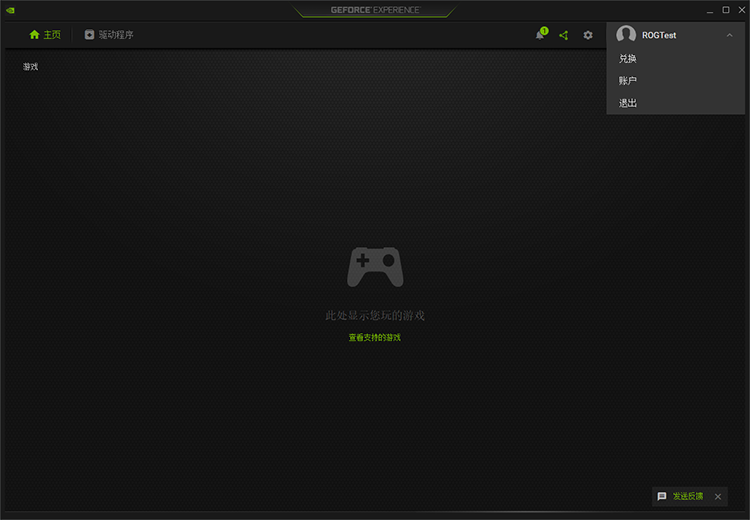This screenshot has height=520, width=750.
Task: Close the GeForce Experience window
Action: (742, 10)
